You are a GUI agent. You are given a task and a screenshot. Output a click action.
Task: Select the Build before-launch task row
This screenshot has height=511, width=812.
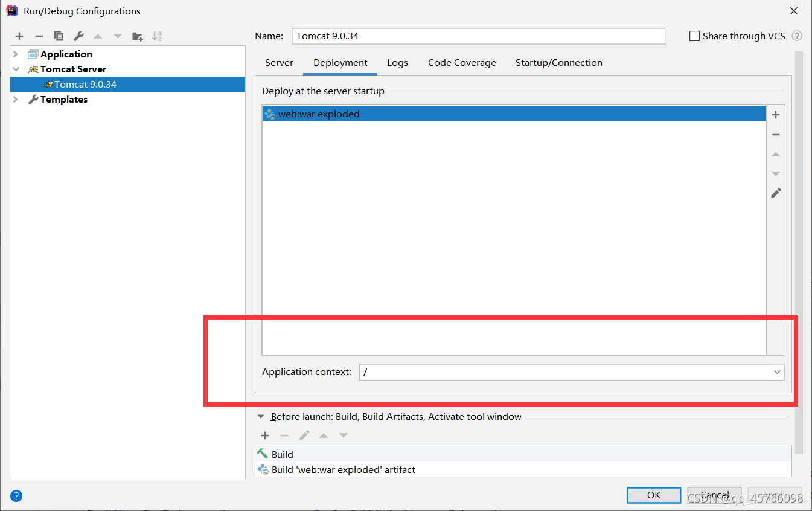coord(523,454)
